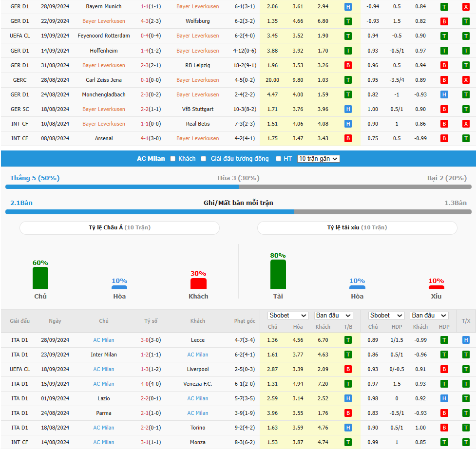Click the blue H badge in Real Betis row
Image resolution: width=476 pixels, height=449 pixels.
(x=348, y=124)
